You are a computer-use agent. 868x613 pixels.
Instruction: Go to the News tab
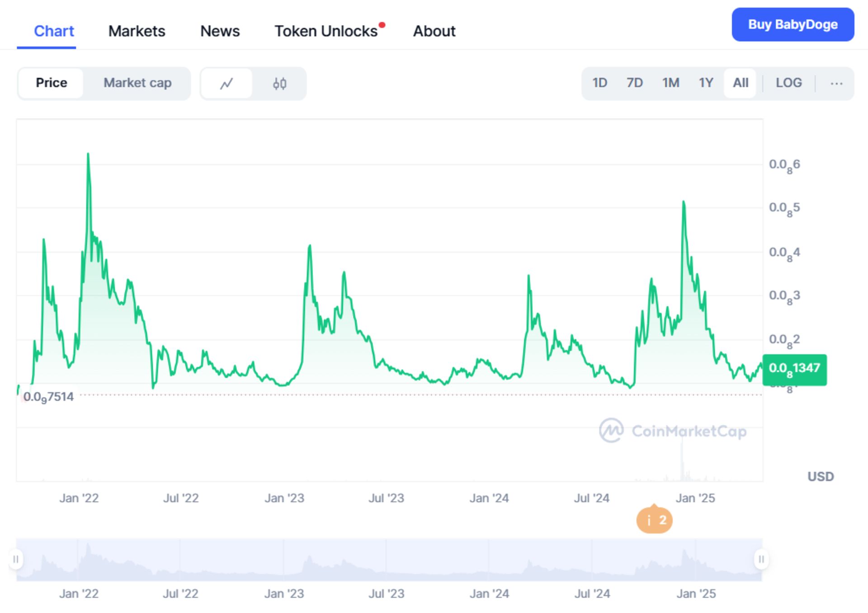pos(220,31)
